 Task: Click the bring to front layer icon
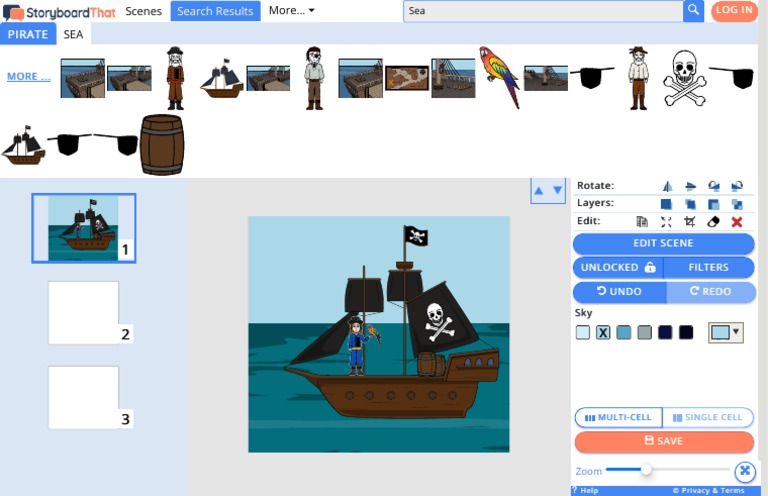[x=666, y=204]
